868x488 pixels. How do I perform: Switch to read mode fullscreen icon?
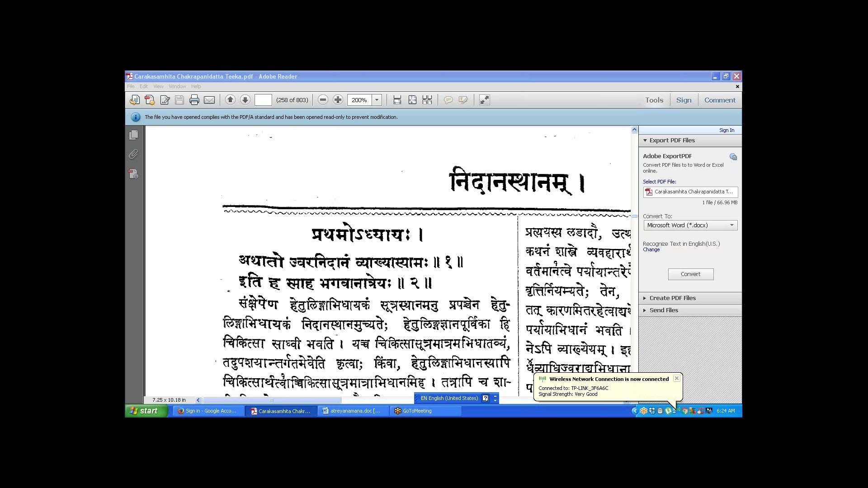(x=484, y=100)
